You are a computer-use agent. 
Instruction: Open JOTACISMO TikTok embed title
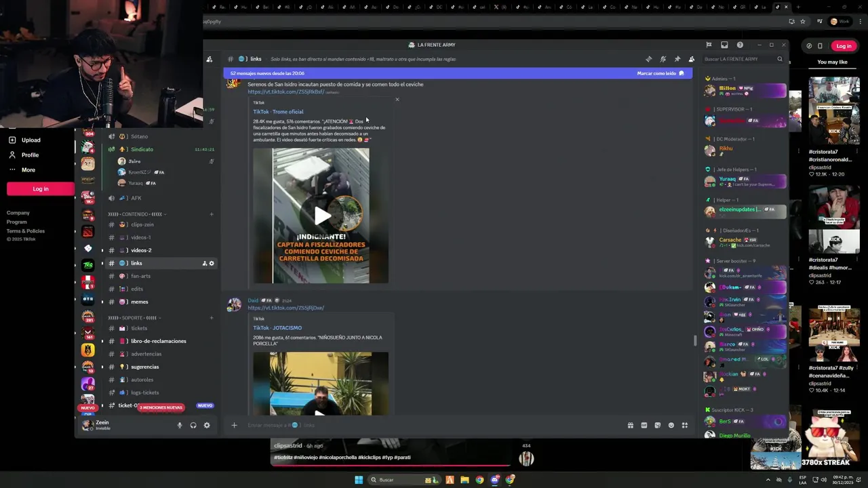pos(277,328)
